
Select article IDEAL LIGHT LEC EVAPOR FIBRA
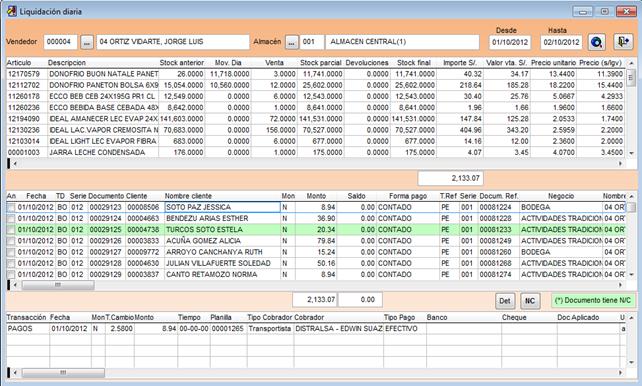(315, 141)
